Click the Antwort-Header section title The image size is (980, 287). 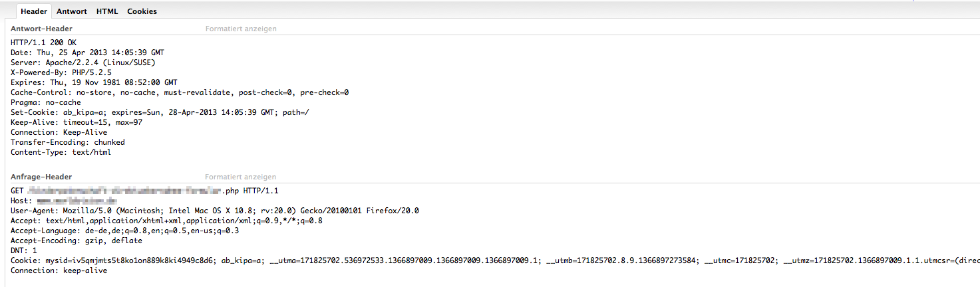pyautogui.click(x=42, y=29)
